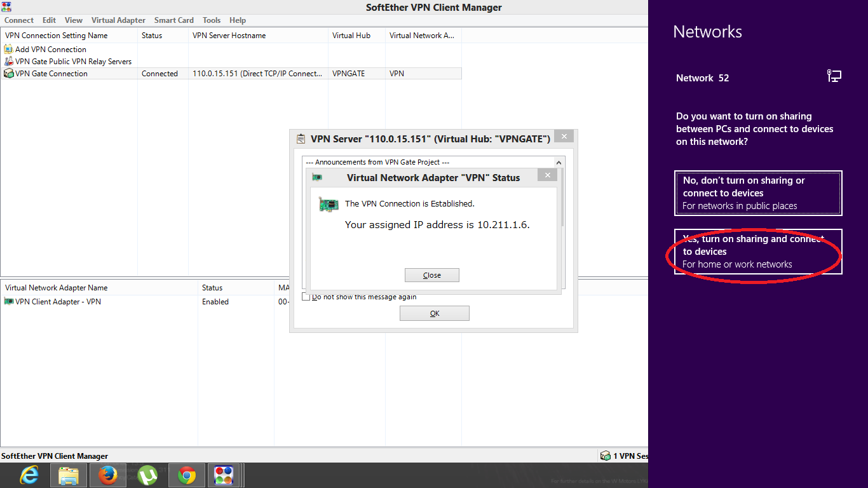This screenshot has width=868, height=488.
Task: Select 'VPN Client Adapter - VPN' row
Action: click(x=58, y=301)
